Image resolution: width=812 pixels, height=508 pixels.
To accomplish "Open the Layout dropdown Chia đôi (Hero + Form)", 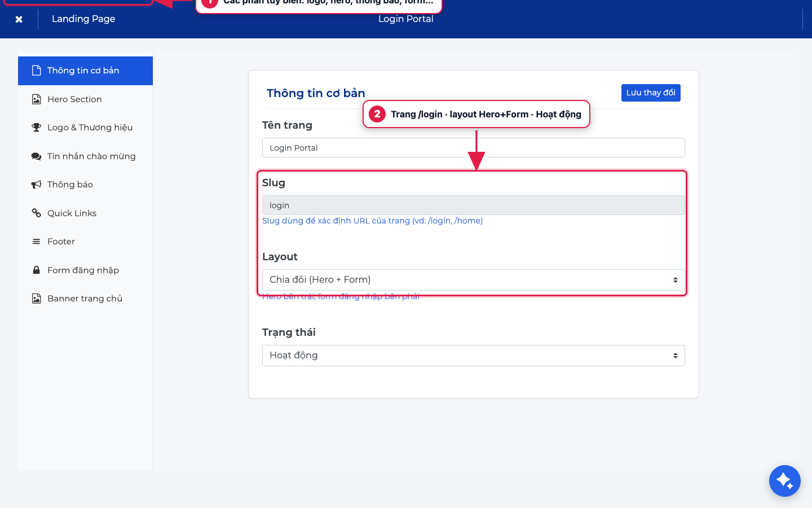I will (x=474, y=280).
